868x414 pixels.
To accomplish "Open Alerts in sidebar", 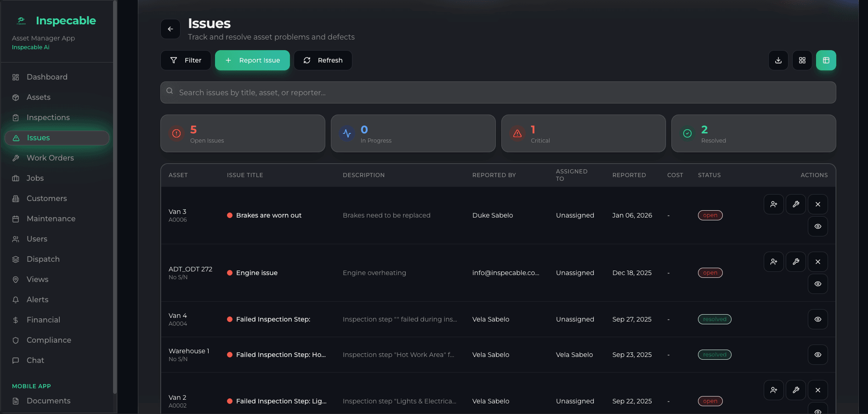I will 57,300.
